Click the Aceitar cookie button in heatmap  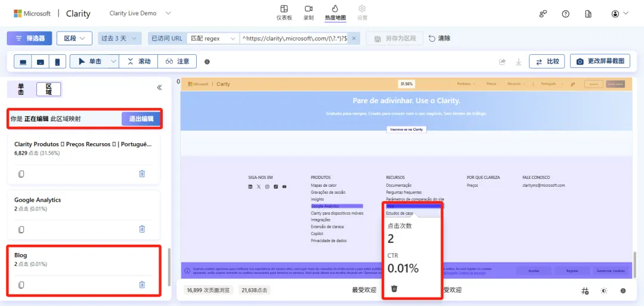pos(534,271)
